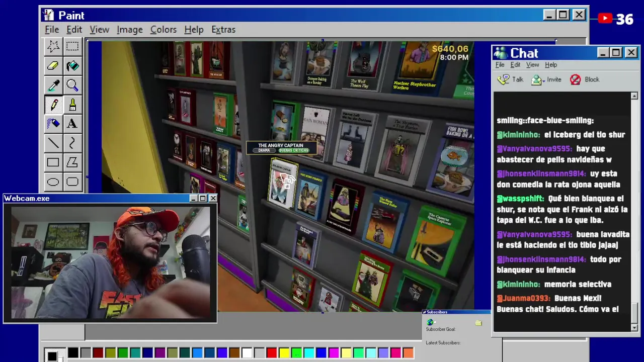
Task: Open the Chat window Help menu
Action: tap(551, 65)
